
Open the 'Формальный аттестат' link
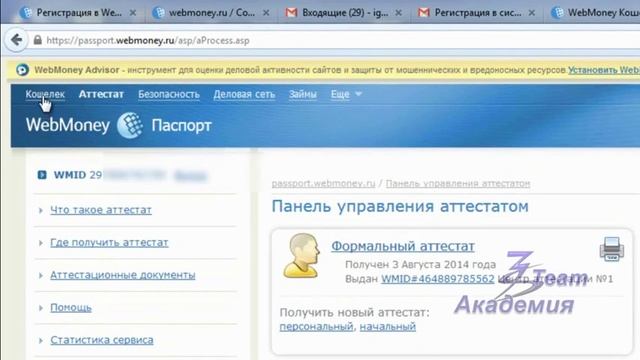pyautogui.click(x=403, y=246)
